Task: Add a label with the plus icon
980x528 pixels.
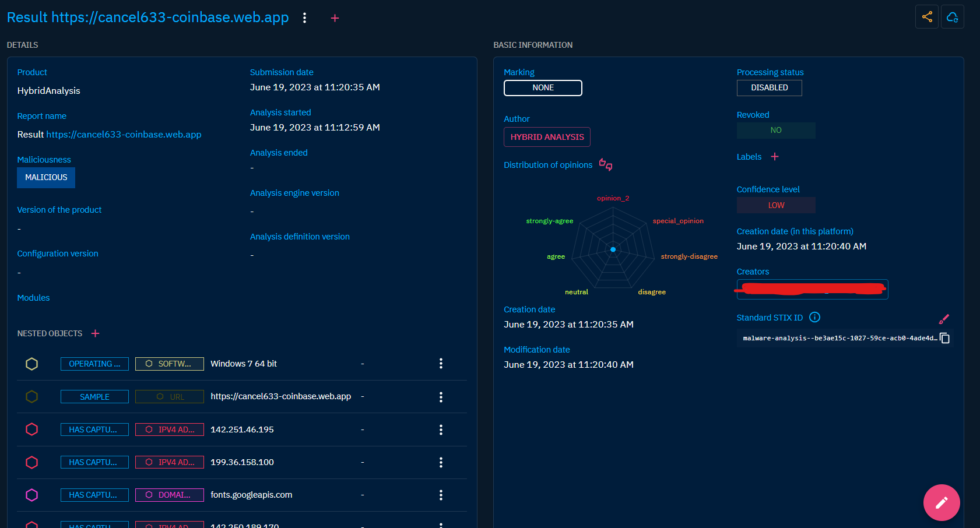Action: tap(774, 157)
